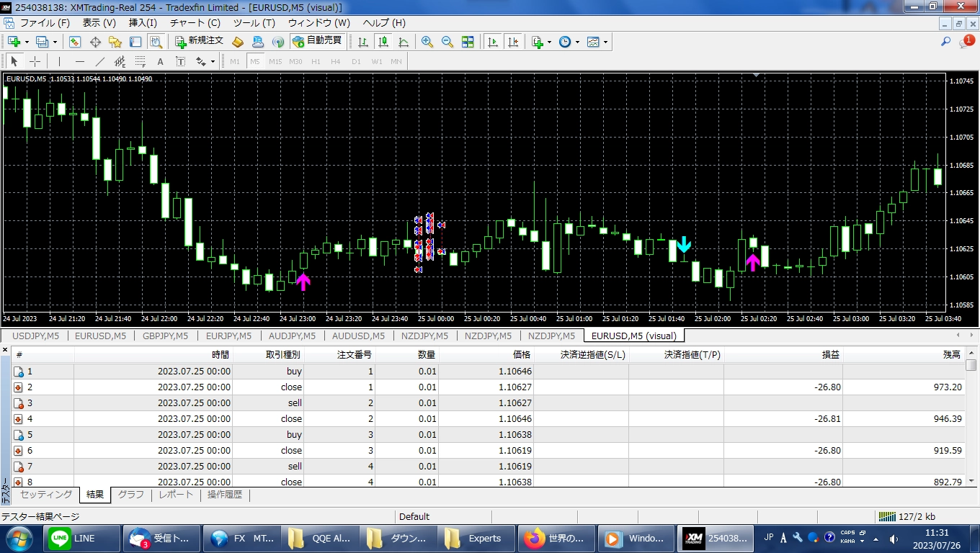Select the crosshair cursor tool

pos(35,61)
